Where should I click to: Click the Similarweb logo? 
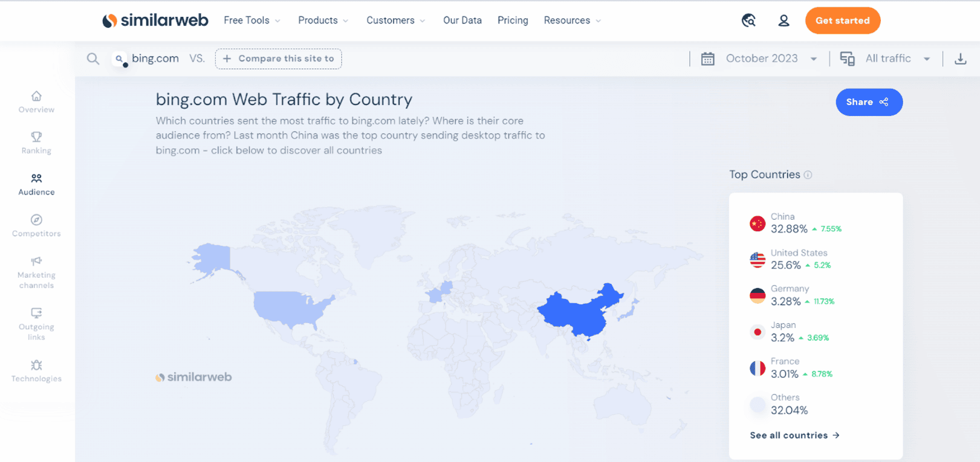pyautogui.click(x=155, y=21)
